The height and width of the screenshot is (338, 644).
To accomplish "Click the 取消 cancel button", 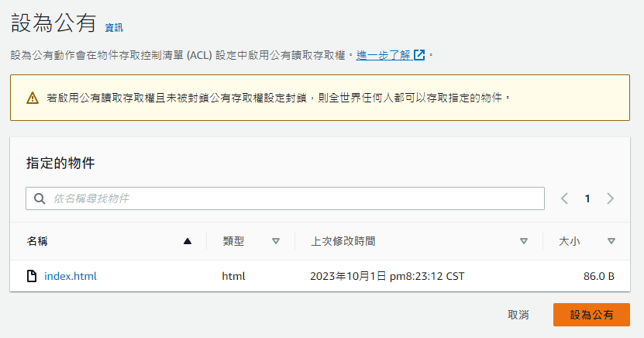I will (518, 315).
